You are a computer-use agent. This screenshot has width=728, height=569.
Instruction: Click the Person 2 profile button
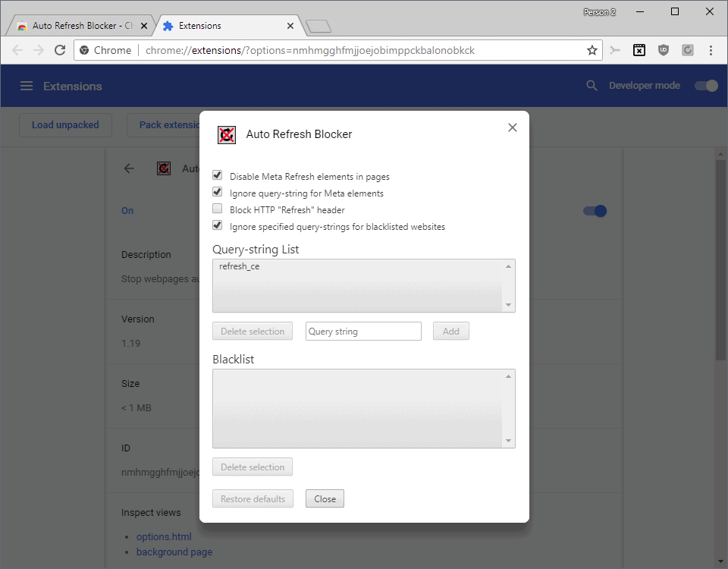click(x=599, y=12)
